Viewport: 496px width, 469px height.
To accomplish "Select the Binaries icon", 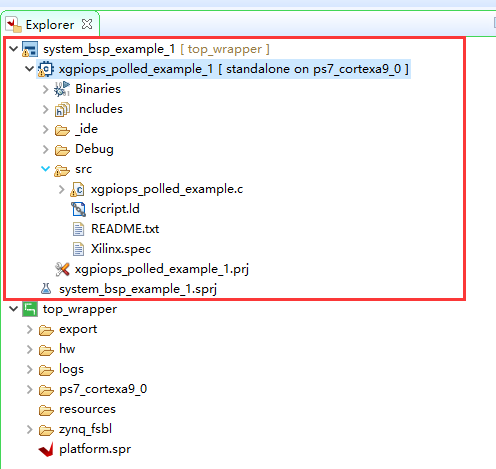I will coord(62,89).
